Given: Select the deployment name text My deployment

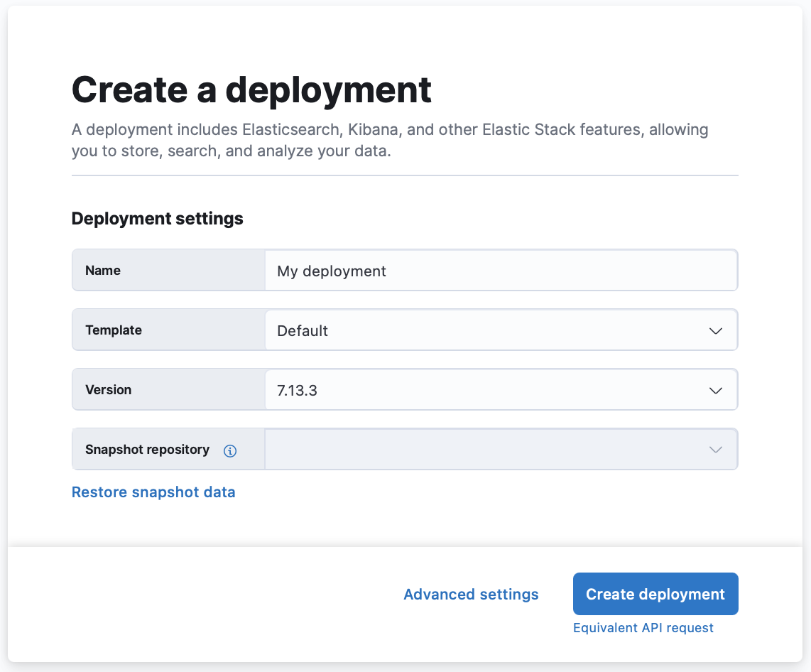Looking at the screenshot, I should (x=331, y=271).
